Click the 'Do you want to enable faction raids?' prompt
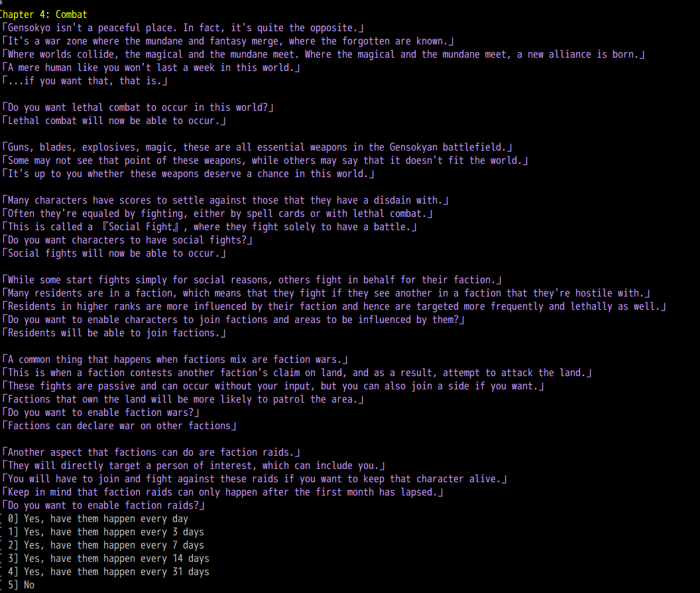The height and width of the screenshot is (593, 700). tap(103, 505)
